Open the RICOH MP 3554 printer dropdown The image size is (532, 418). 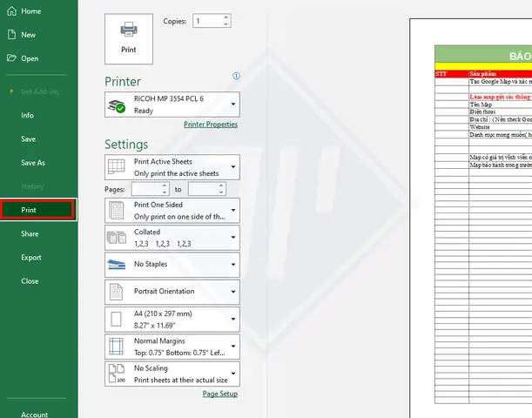click(172, 104)
